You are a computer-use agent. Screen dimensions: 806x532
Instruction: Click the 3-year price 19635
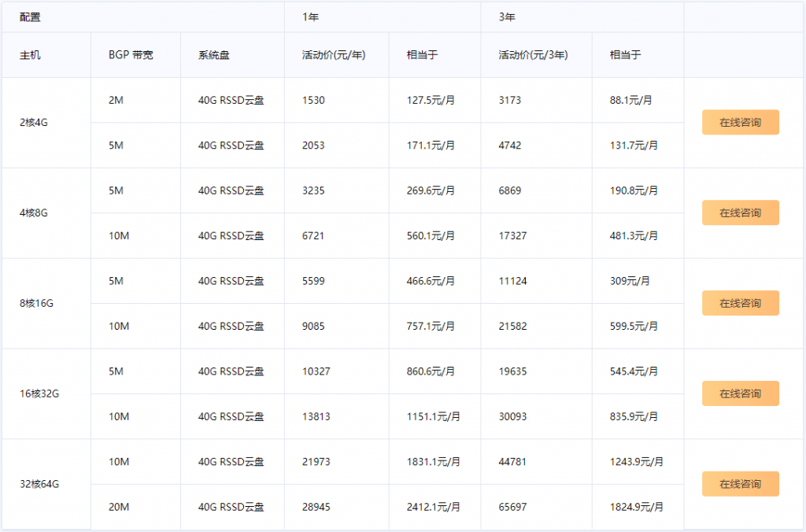[x=512, y=371]
